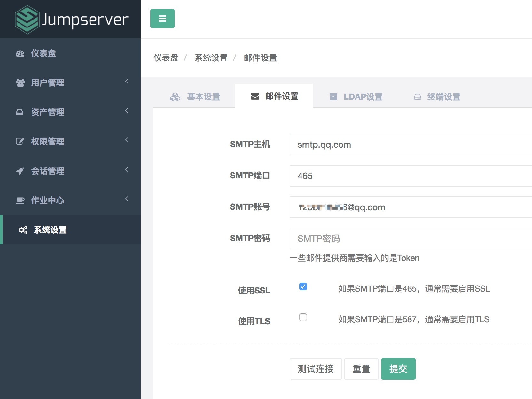Expand the 会话管理 submenu arrow

click(127, 169)
